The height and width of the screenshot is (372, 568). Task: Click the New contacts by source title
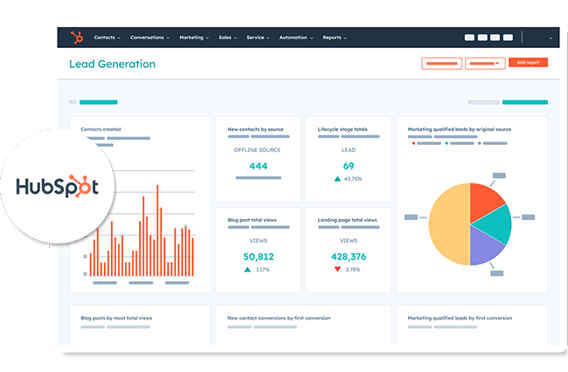pos(255,129)
